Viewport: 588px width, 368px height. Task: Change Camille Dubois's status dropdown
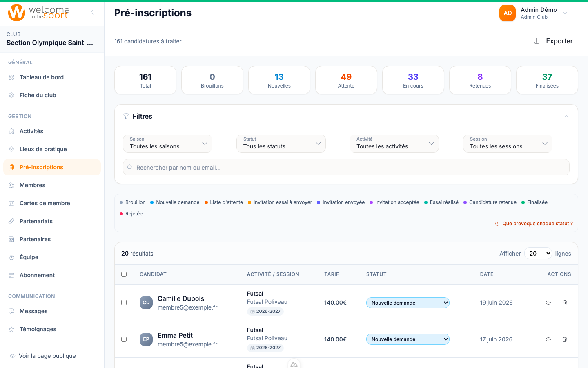coord(408,303)
